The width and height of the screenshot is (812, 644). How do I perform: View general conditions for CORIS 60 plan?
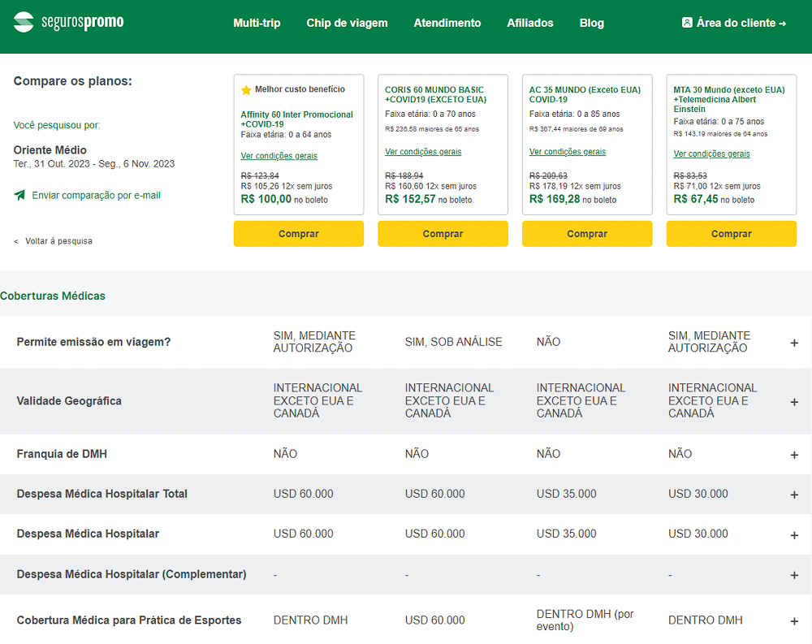click(x=423, y=151)
